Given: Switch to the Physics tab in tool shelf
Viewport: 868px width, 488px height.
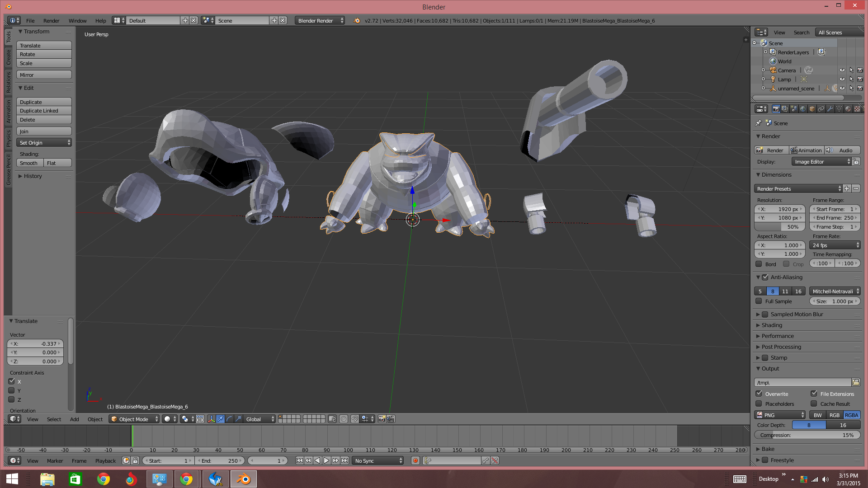Looking at the screenshot, I should [9, 138].
